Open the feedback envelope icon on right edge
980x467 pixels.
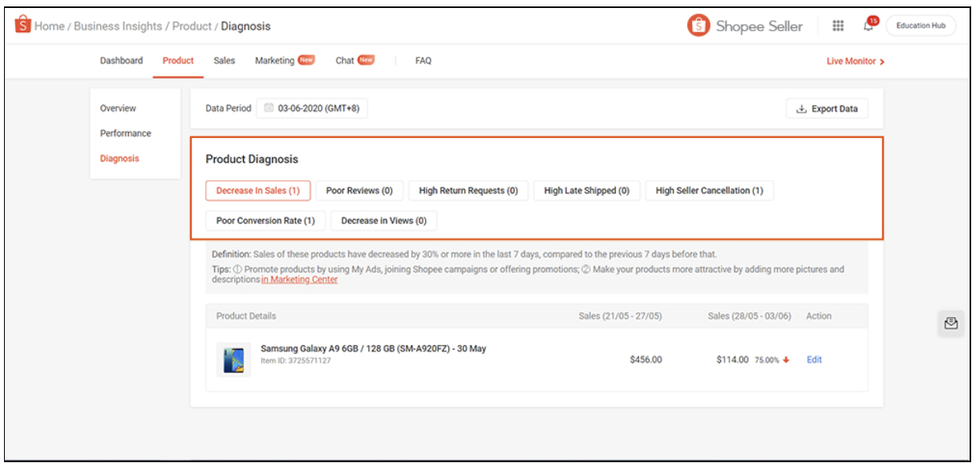pos(951,323)
